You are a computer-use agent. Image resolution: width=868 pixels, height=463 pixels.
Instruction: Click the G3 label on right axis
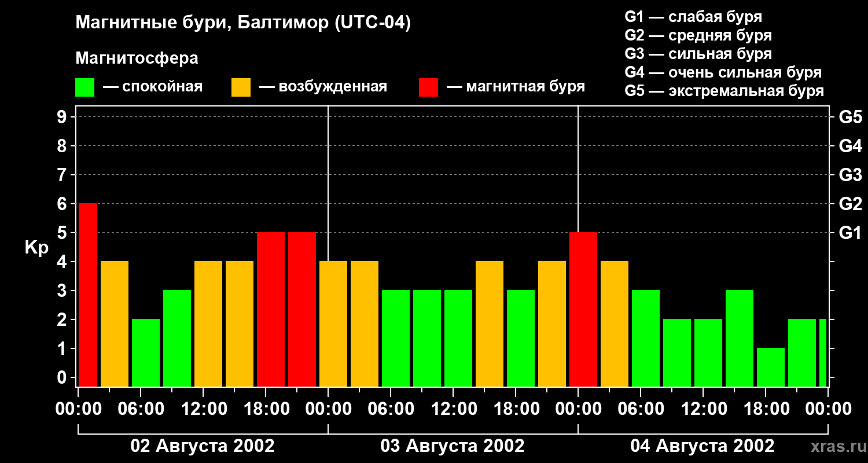point(850,175)
